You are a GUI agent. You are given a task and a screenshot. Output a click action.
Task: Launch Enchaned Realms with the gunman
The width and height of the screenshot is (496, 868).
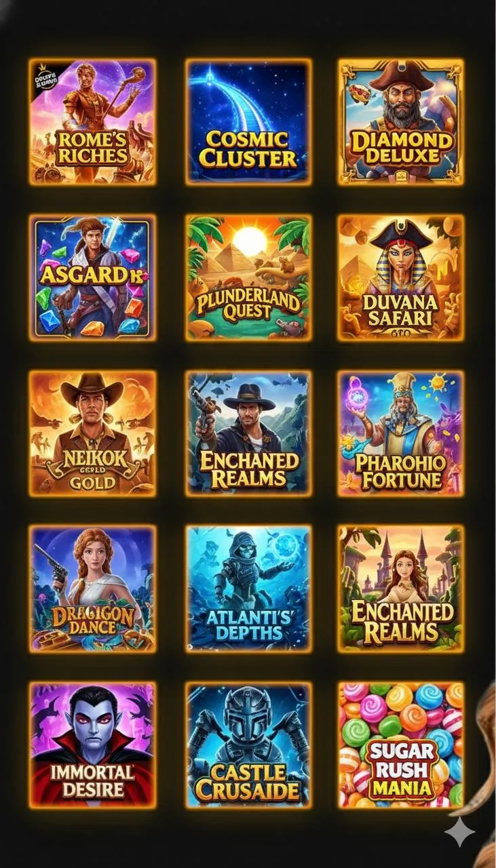(248, 433)
